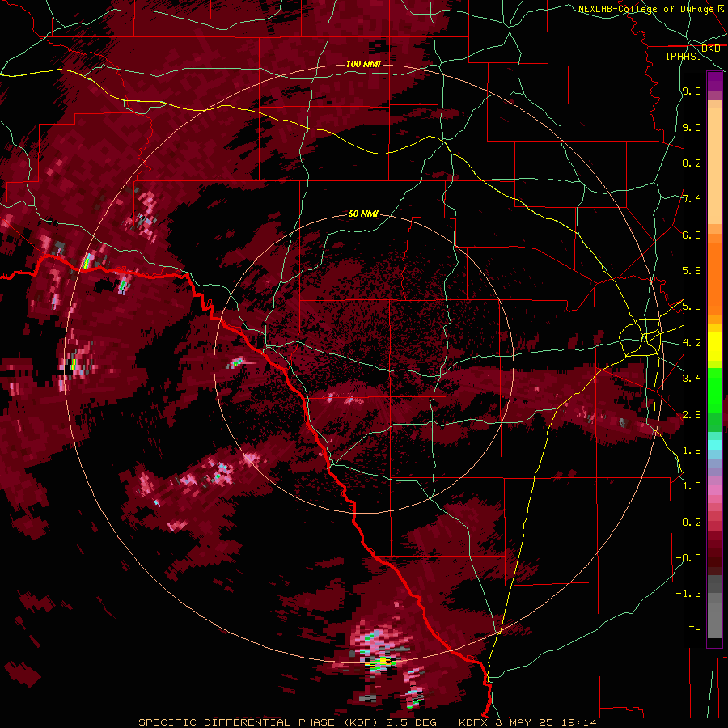Screen dimensions: 728x728
Task: Click the dark purple top segment of color bar
Action: point(714,81)
